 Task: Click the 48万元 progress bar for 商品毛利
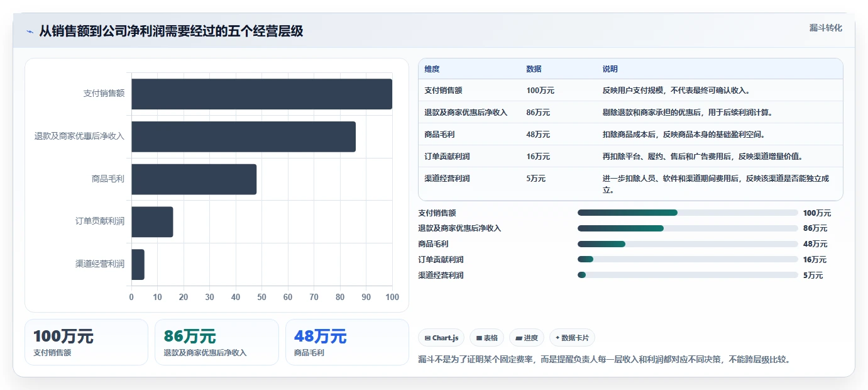pyautogui.click(x=688, y=244)
